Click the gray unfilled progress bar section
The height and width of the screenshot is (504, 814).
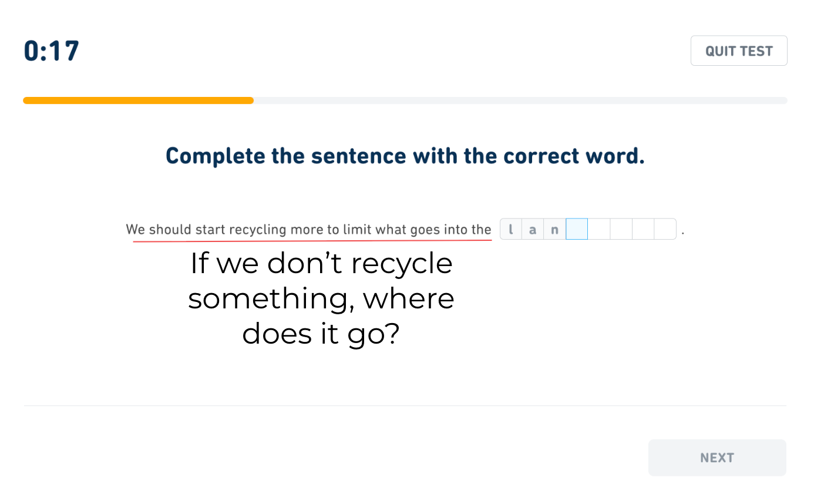(x=520, y=100)
